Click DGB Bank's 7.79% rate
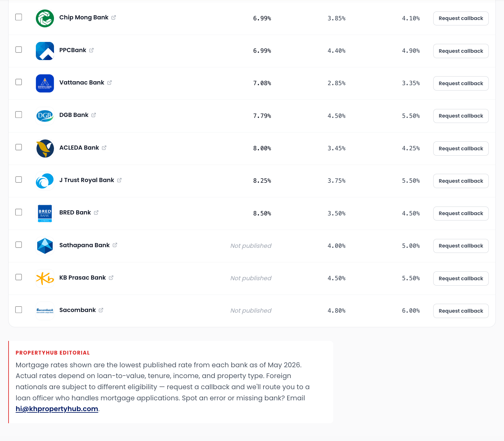 [262, 116]
